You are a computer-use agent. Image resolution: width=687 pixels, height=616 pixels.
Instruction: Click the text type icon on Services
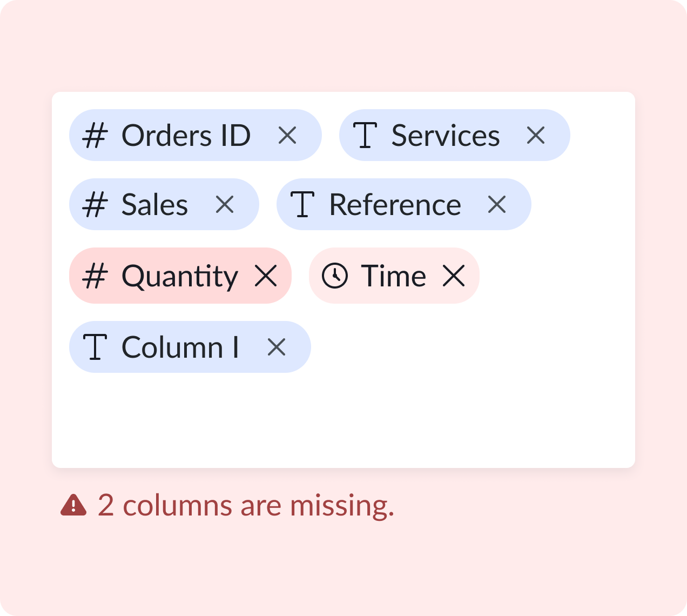click(x=365, y=135)
